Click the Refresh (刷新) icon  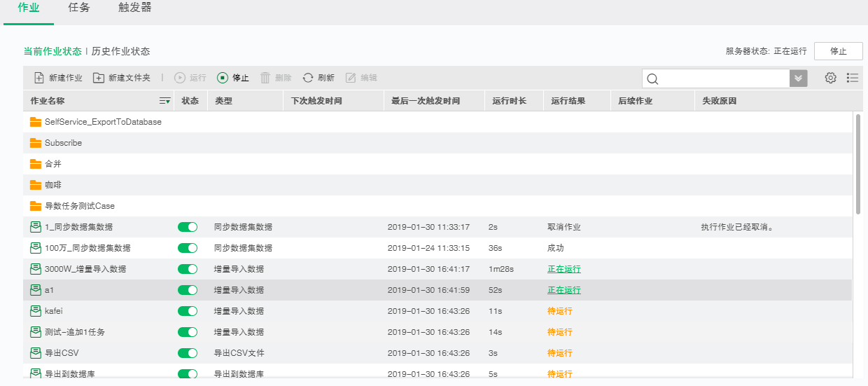(308, 78)
